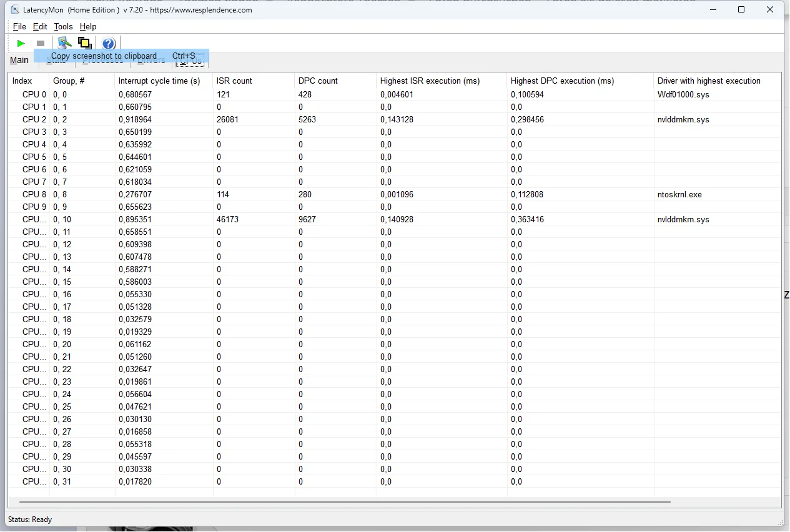Click the LatencyMon app icon in title bar
Screen dimensions: 790x532
tap(15, 10)
